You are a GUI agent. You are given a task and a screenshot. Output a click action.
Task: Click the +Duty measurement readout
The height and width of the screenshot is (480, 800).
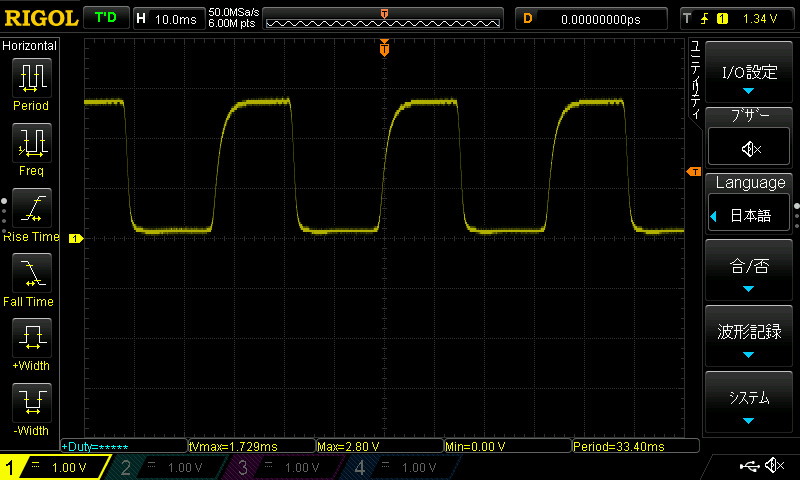tap(124, 446)
